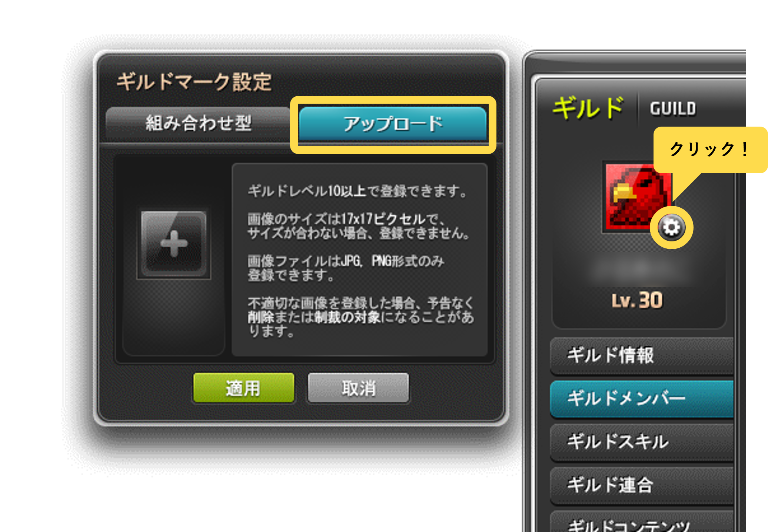Image resolution: width=768 pixels, height=532 pixels.
Task: Click the yellow クリック！ callout bubble
Action: click(x=710, y=150)
